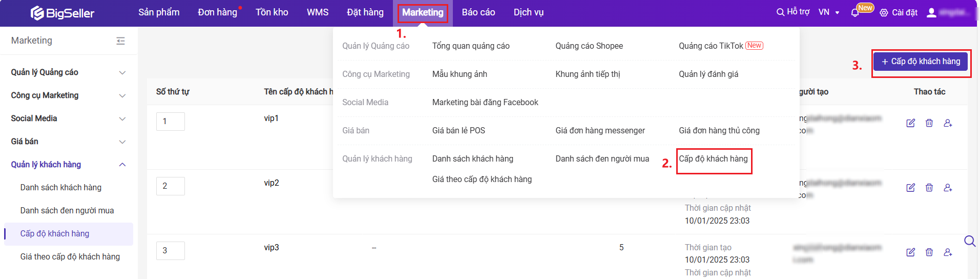Click the add customer icon for vip3 row
The image size is (980, 279).
[x=948, y=252]
